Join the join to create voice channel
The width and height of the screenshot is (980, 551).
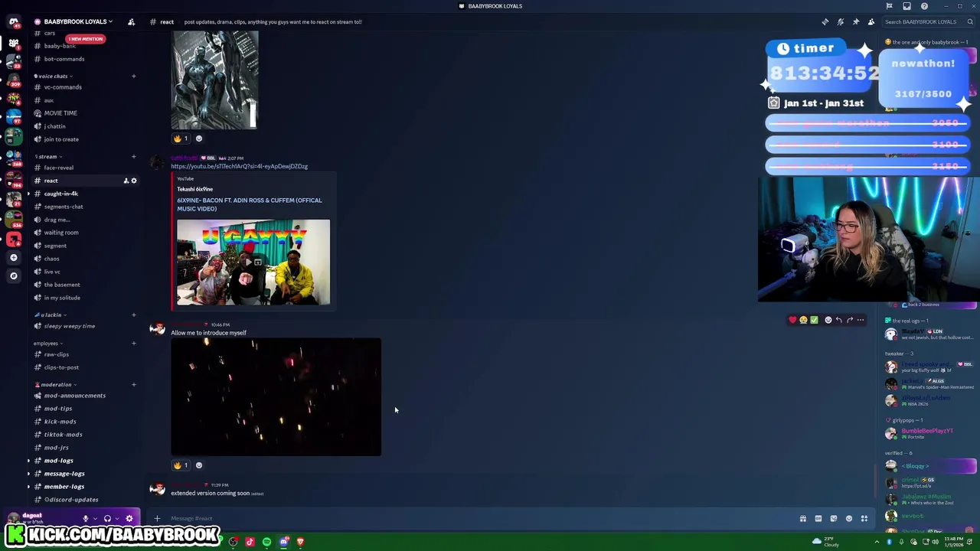pos(61,139)
